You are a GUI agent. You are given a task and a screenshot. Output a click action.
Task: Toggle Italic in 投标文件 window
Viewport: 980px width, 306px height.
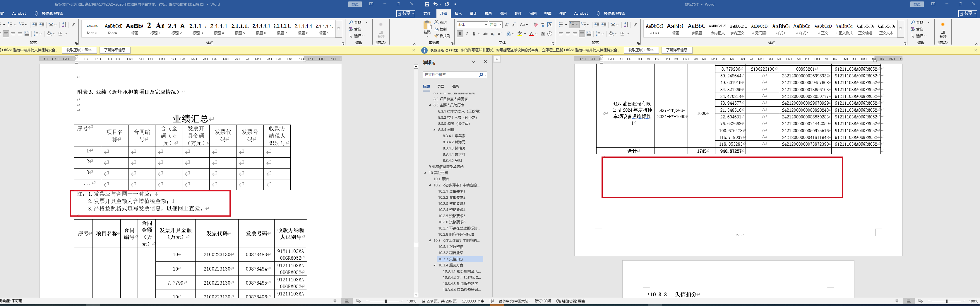(467, 34)
